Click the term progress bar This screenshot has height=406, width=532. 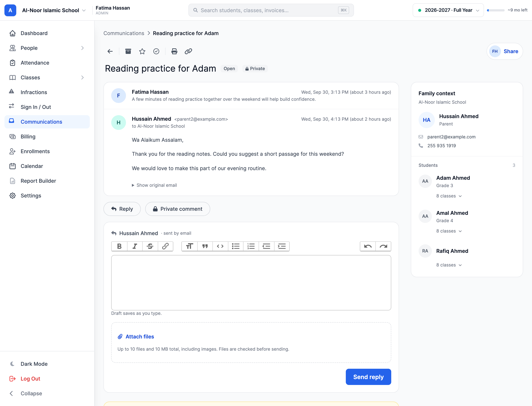click(x=495, y=10)
